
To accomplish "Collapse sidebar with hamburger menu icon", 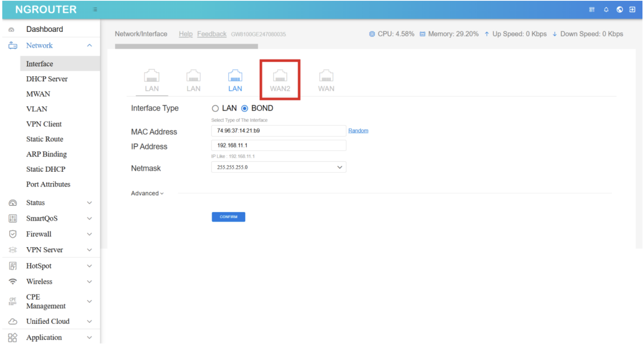I will (x=95, y=9).
